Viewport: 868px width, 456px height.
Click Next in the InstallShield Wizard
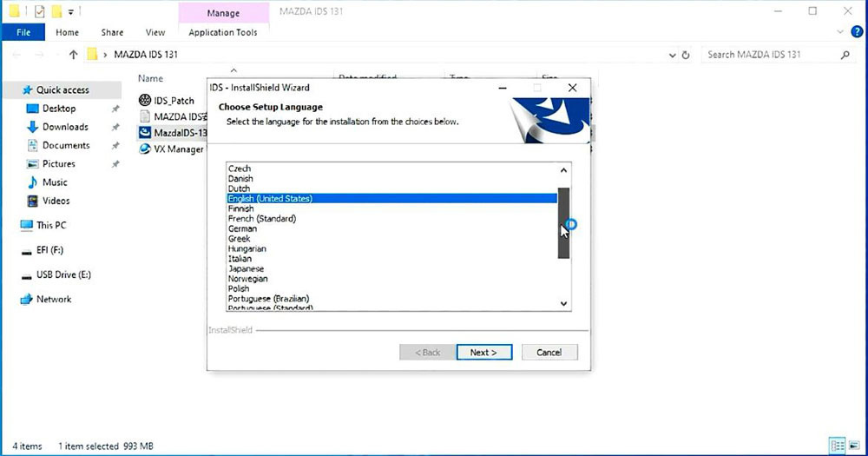coord(483,353)
